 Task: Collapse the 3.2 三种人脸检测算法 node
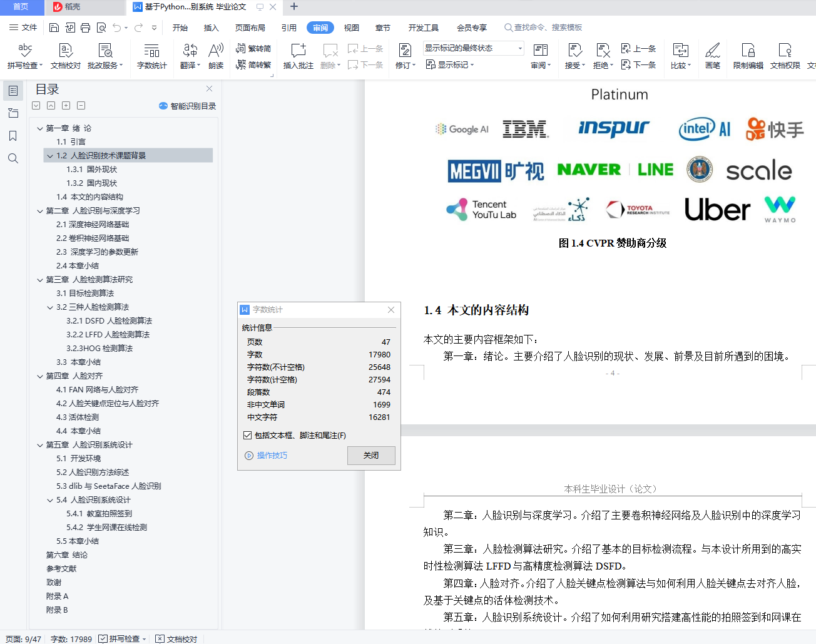[x=50, y=307]
